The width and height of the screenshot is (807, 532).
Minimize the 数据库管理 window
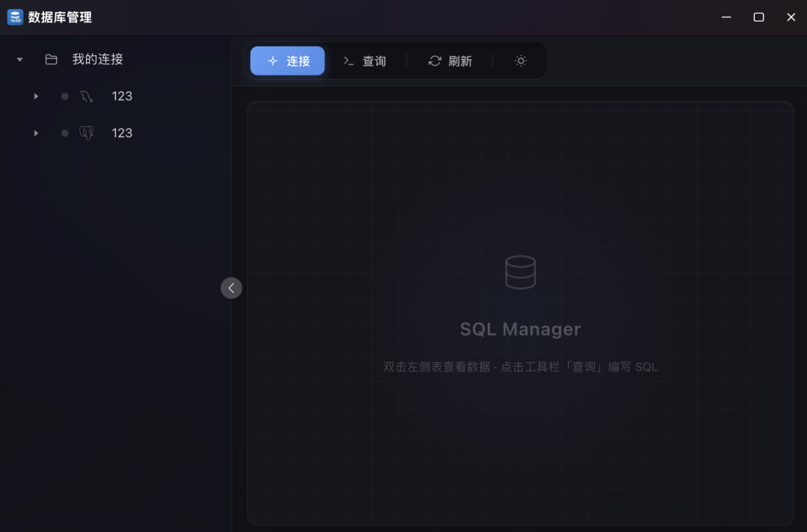726,17
